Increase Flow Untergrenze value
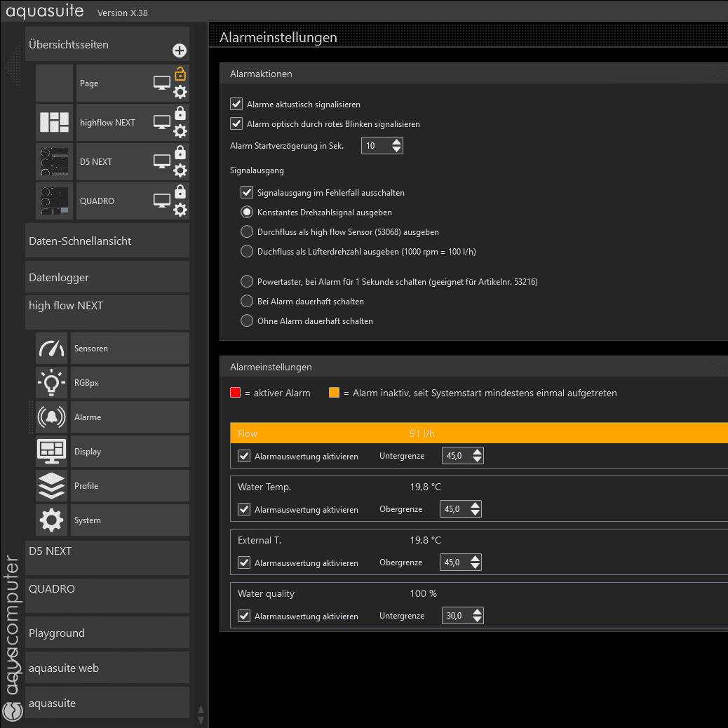728x728 pixels. click(477, 452)
